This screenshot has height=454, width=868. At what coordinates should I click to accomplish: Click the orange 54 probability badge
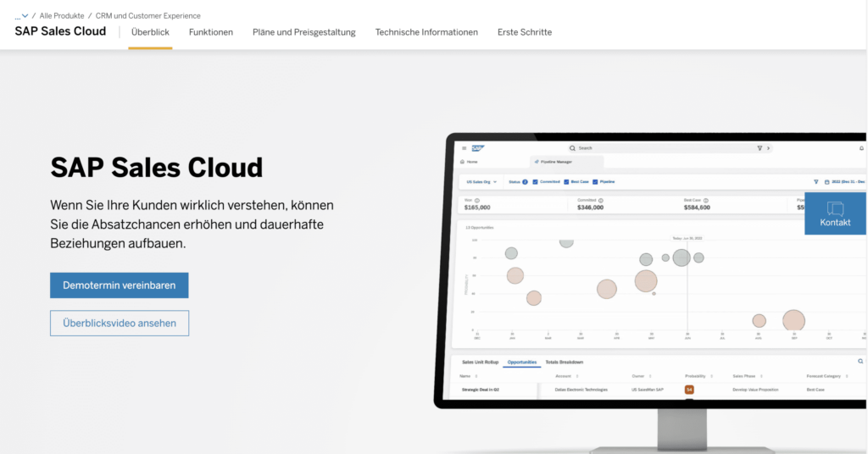tap(689, 390)
